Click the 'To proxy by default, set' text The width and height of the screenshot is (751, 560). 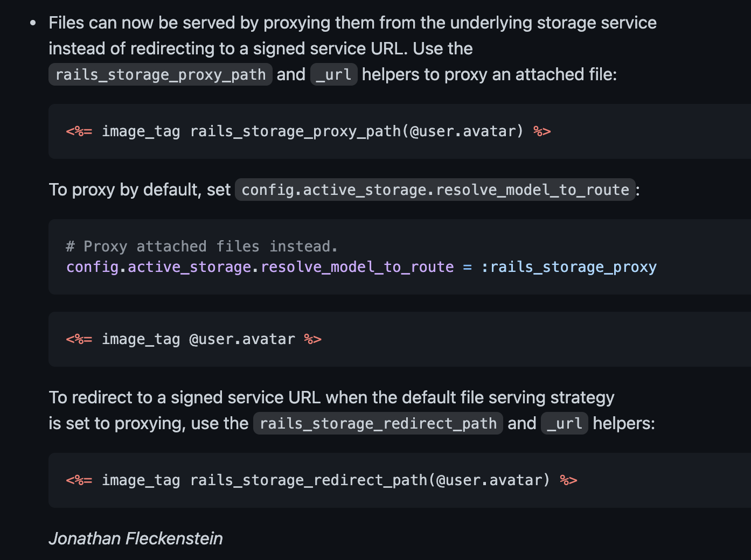(140, 190)
